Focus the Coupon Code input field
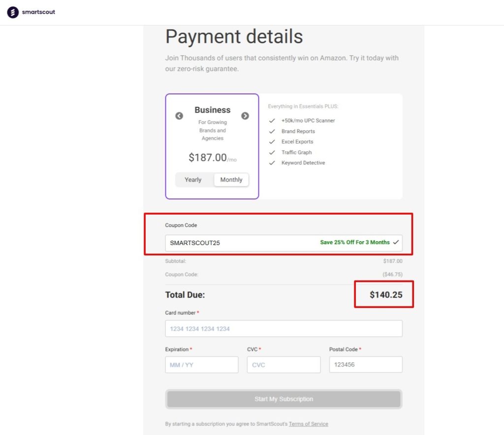This screenshot has height=435, width=504. point(241,243)
